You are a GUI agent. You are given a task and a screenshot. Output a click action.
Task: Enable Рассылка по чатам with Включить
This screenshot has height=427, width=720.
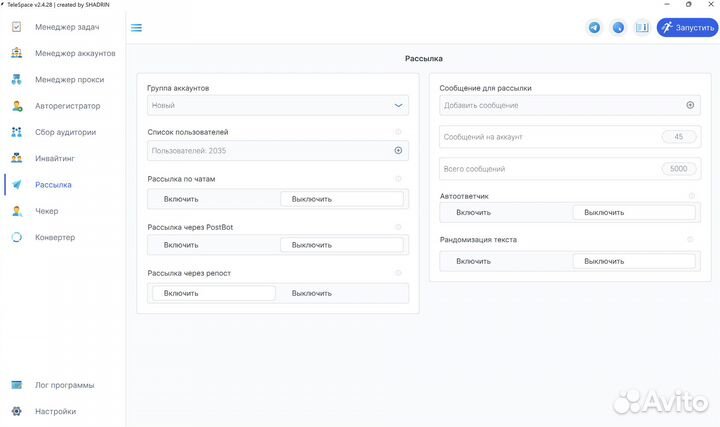[181, 198]
